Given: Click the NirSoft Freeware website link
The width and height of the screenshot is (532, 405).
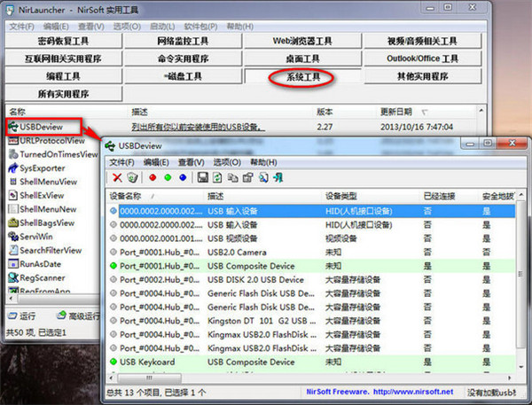Looking at the screenshot, I should (404, 391).
